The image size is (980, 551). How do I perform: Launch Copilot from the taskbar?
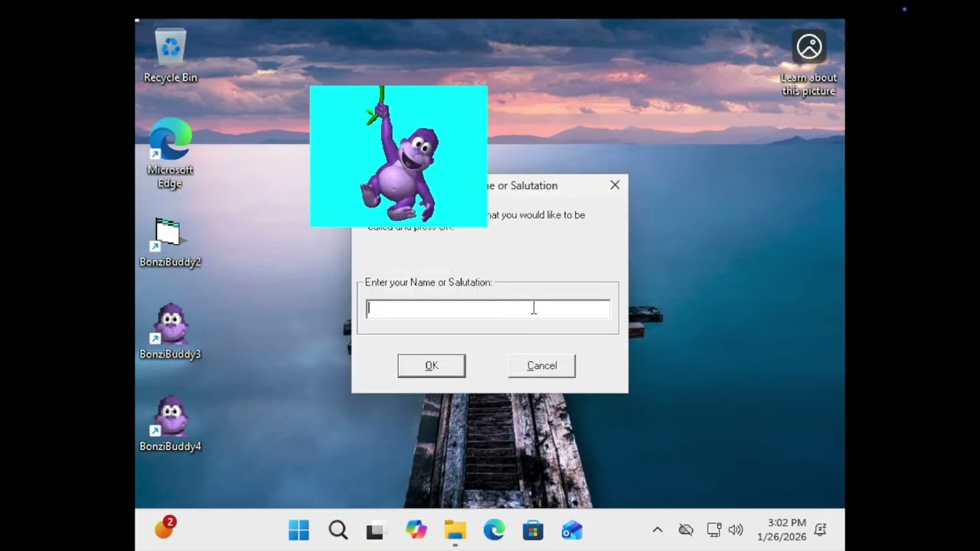(416, 530)
